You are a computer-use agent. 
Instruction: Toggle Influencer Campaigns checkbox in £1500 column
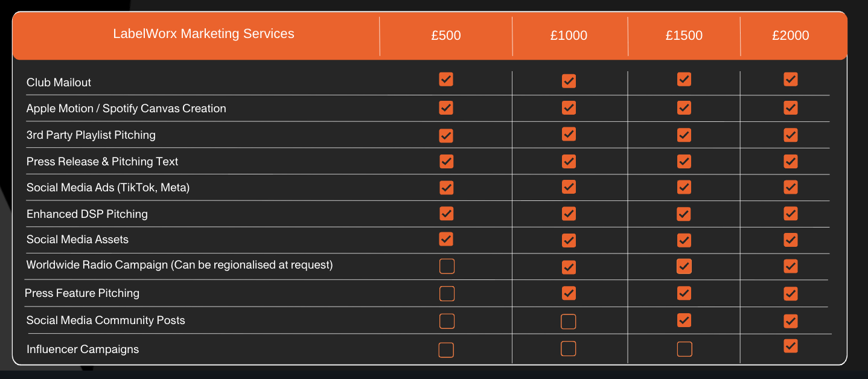point(685,349)
